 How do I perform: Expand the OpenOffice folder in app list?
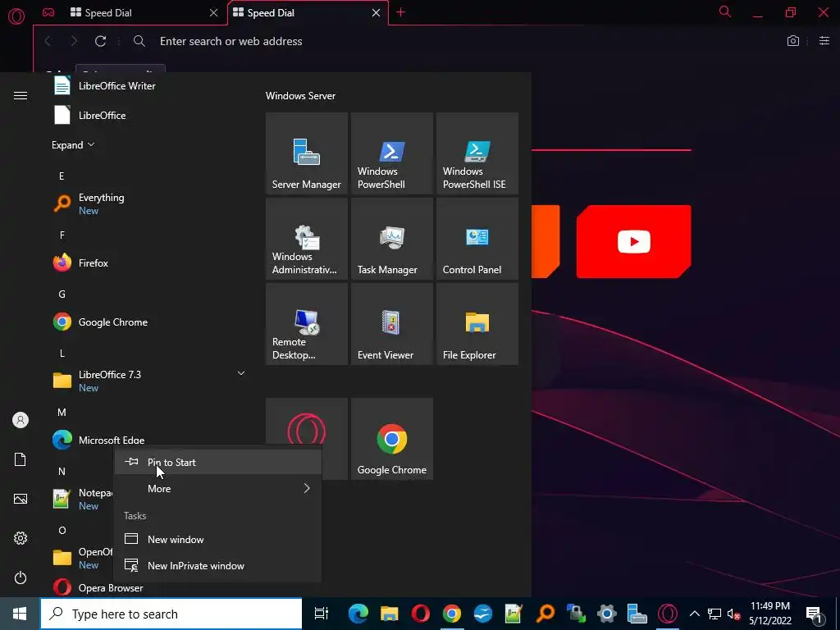pyautogui.click(x=81, y=558)
